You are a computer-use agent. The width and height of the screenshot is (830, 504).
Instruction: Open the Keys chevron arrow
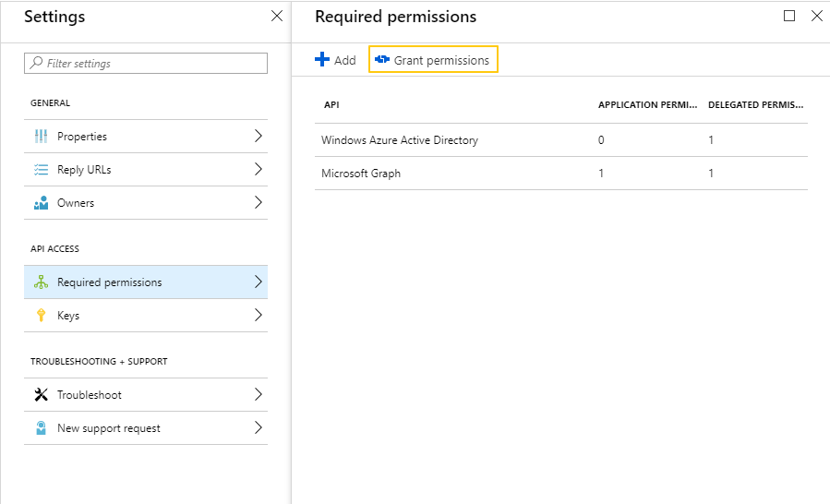(258, 315)
